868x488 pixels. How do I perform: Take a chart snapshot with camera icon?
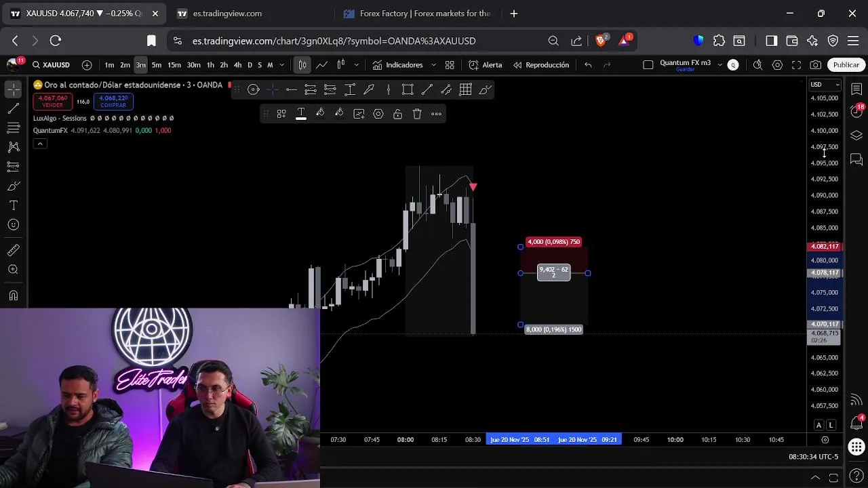pos(816,65)
